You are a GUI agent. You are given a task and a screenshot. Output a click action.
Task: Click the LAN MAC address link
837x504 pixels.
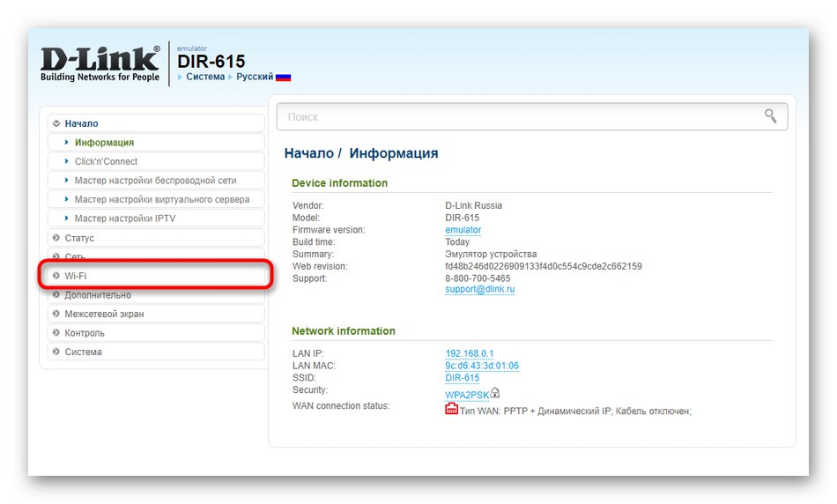[x=481, y=366]
